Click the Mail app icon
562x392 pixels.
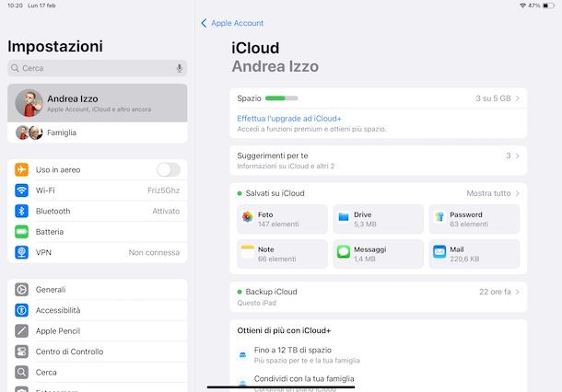[x=439, y=251]
